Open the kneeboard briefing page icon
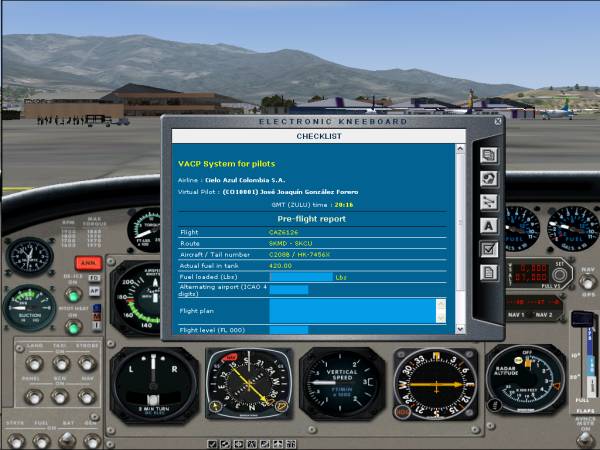The image size is (600, 450). [x=489, y=155]
